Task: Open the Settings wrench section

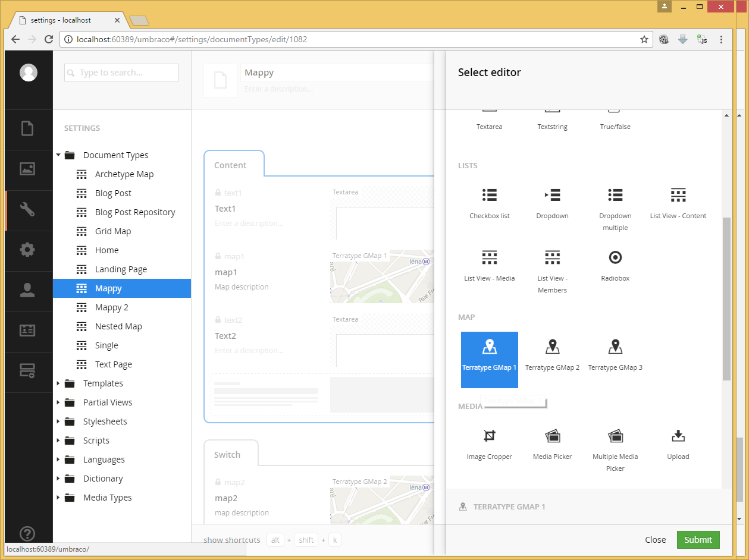Action: pos(27,210)
